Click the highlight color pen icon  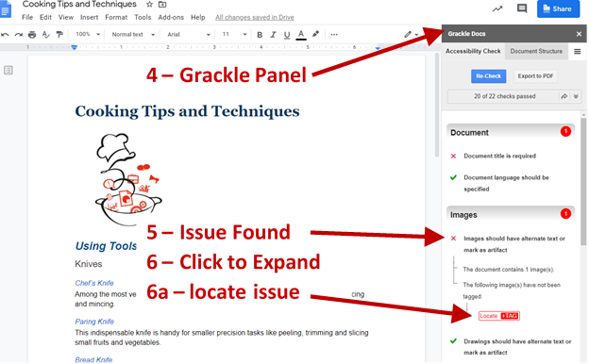315,34
